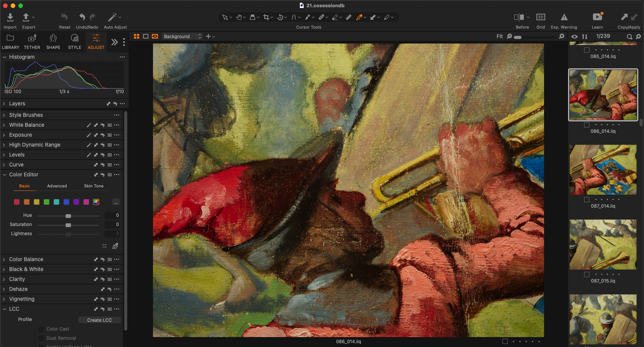Click the Auto Adjust magic wand
The width and height of the screenshot is (644, 347).
coord(112,17)
